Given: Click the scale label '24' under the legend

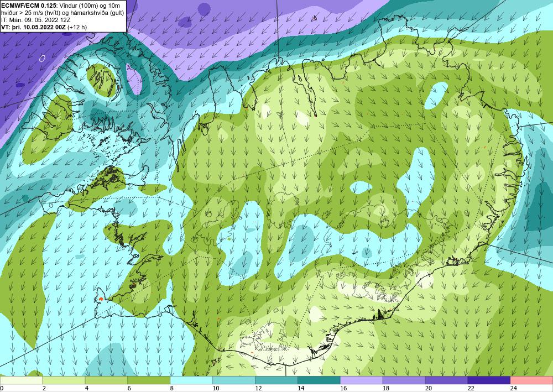Looking at the screenshot, I should tap(514, 388).
